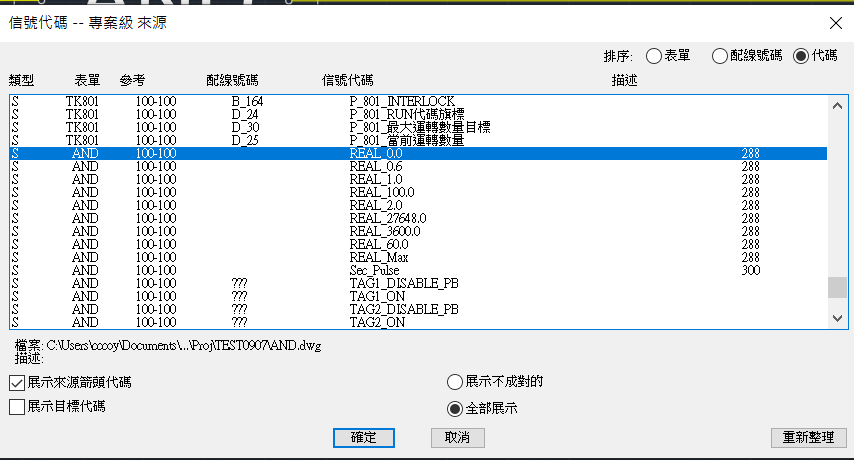Viewport: 854px width, 460px height.
Task: Select the P_801_當前運轉數量 row
Action: 418,140
